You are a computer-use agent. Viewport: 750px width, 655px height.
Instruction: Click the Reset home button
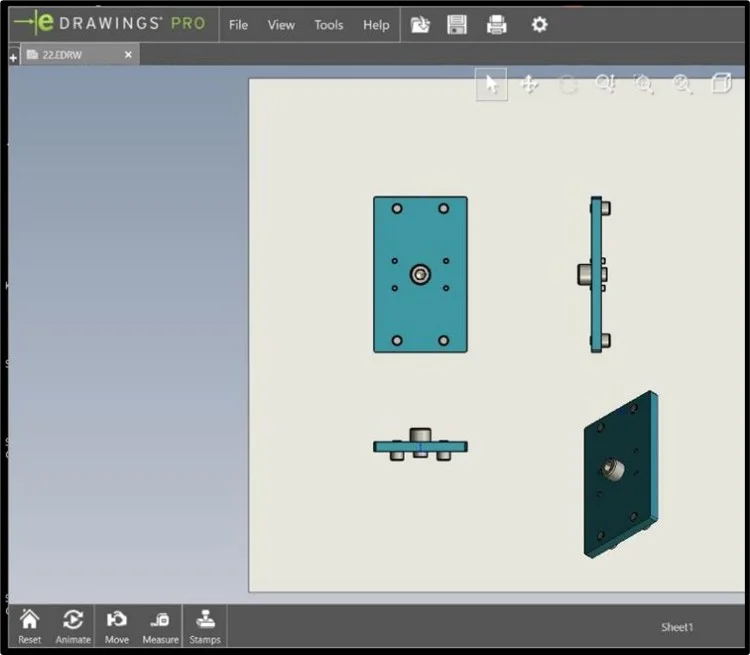pyautogui.click(x=30, y=626)
